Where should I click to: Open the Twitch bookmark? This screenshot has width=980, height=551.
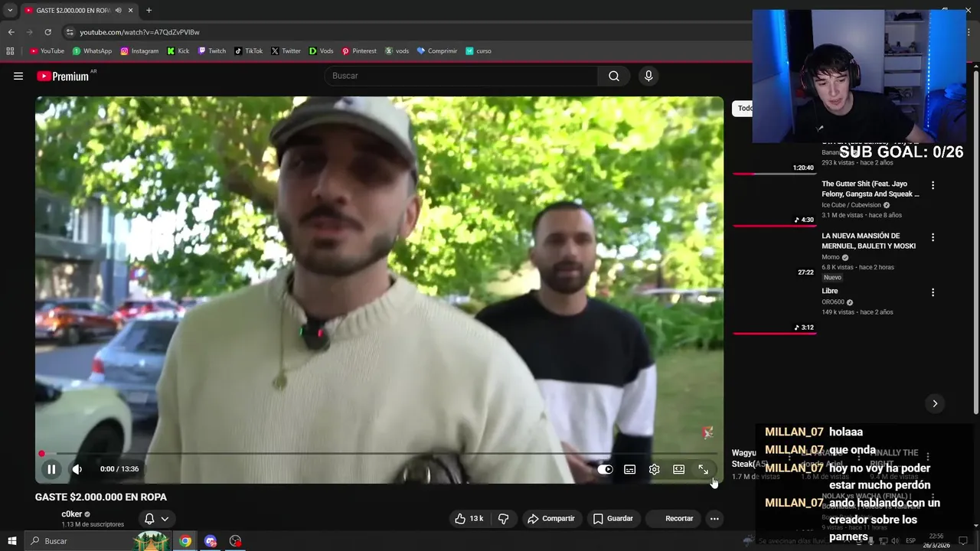click(212, 51)
